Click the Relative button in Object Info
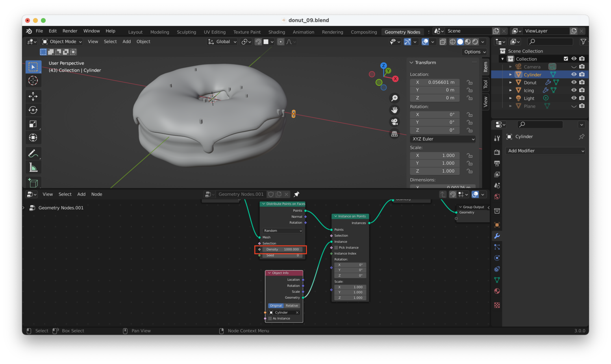Image resolution: width=611 pixels, height=364 pixels. 292,306
